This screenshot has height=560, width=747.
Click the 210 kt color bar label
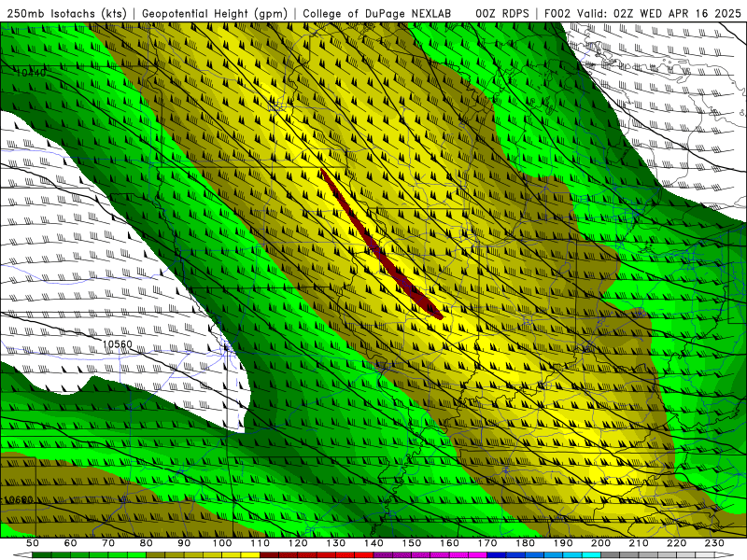coord(639,543)
